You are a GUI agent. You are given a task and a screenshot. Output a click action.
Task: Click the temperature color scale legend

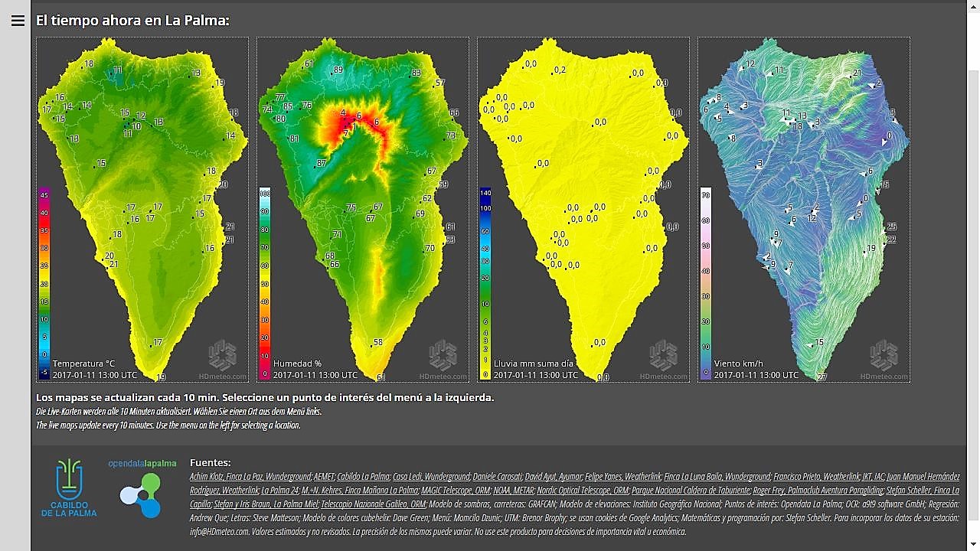(44, 283)
